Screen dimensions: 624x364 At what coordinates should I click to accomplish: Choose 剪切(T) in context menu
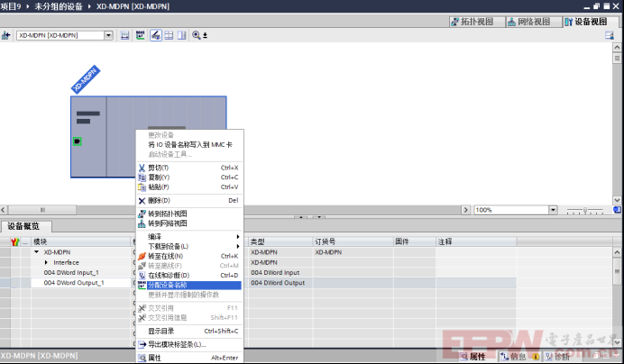[189, 168]
